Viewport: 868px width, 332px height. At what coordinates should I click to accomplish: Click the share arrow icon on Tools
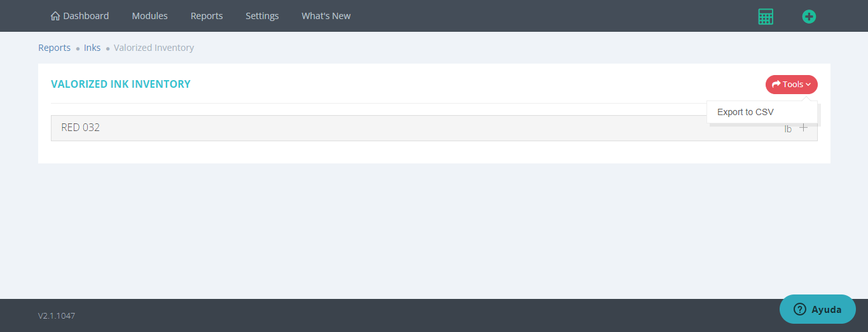(776, 85)
